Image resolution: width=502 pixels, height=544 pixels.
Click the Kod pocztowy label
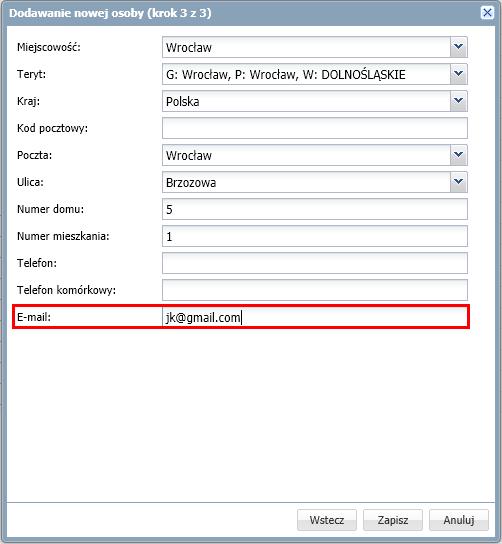pyautogui.click(x=52, y=128)
